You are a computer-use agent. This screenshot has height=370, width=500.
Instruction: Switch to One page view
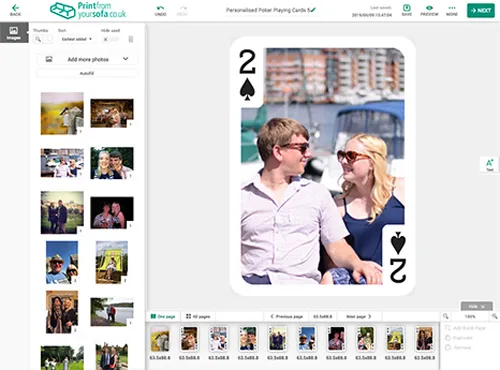pos(163,316)
